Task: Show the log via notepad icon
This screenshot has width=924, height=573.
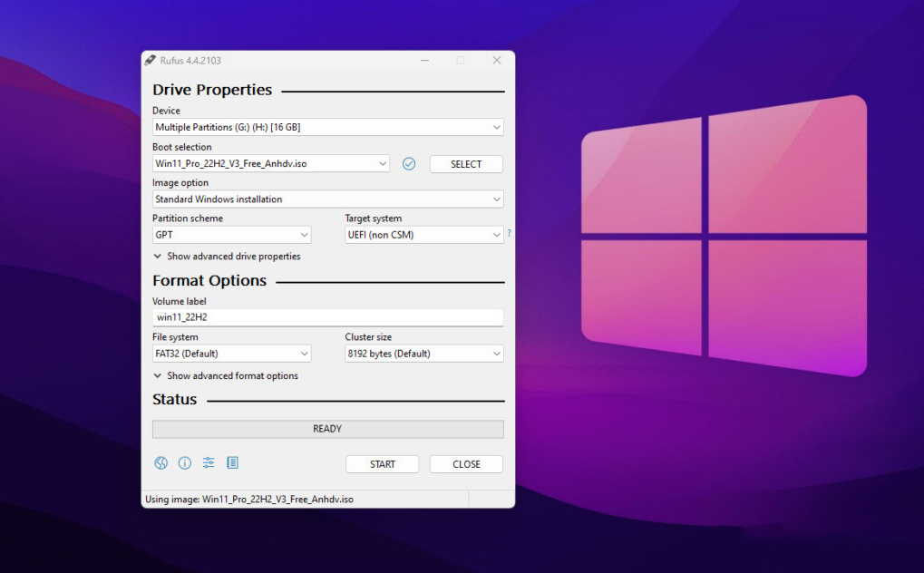Action: [232, 463]
